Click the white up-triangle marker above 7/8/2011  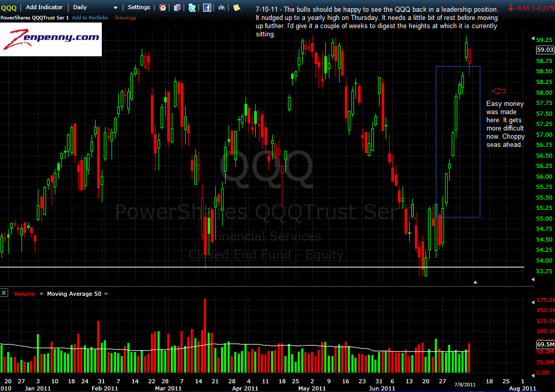click(475, 282)
